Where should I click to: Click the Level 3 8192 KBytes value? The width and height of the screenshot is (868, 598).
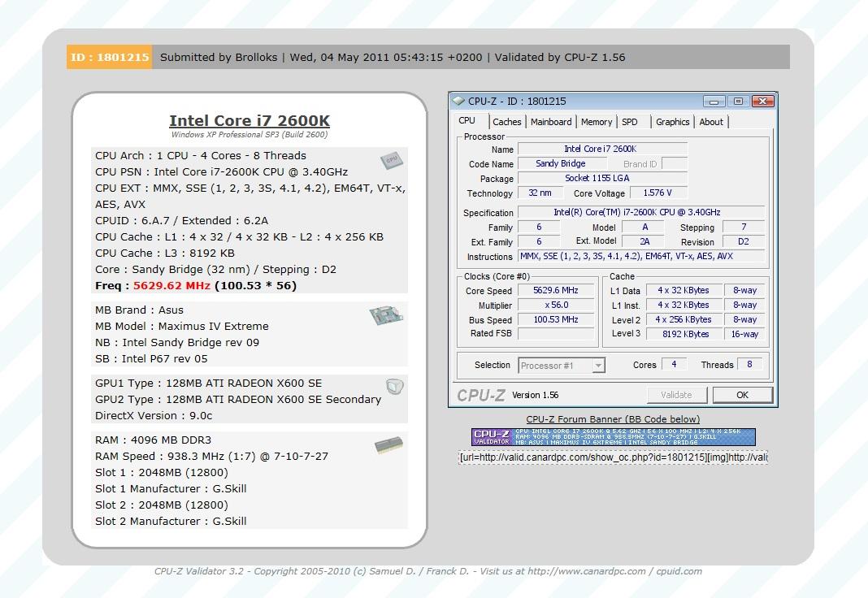click(x=685, y=334)
